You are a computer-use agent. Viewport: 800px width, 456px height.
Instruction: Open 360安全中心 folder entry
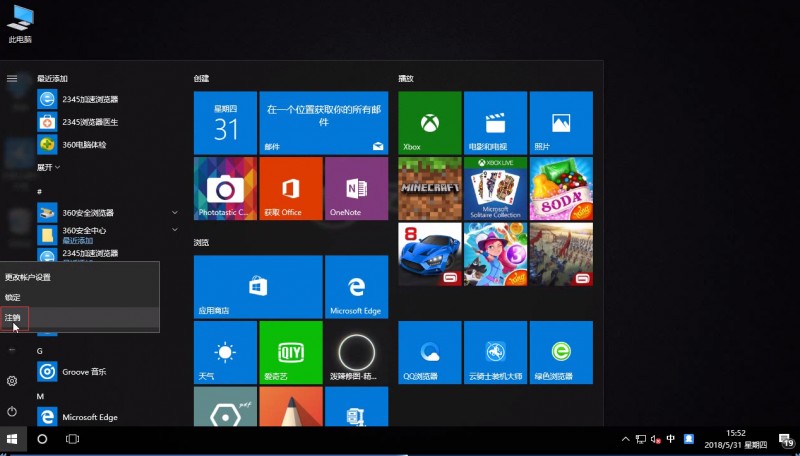(72, 235)
